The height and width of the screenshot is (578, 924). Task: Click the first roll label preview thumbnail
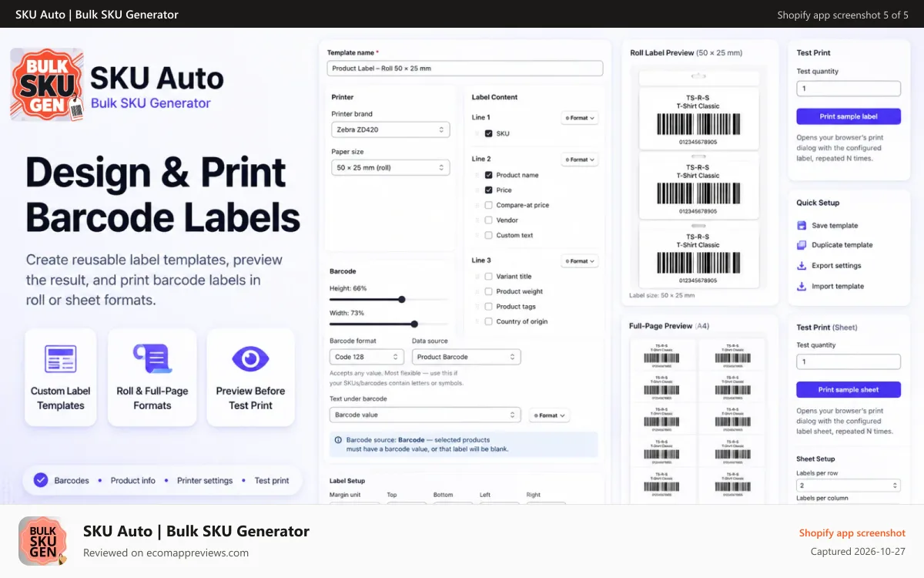[698, 117]
